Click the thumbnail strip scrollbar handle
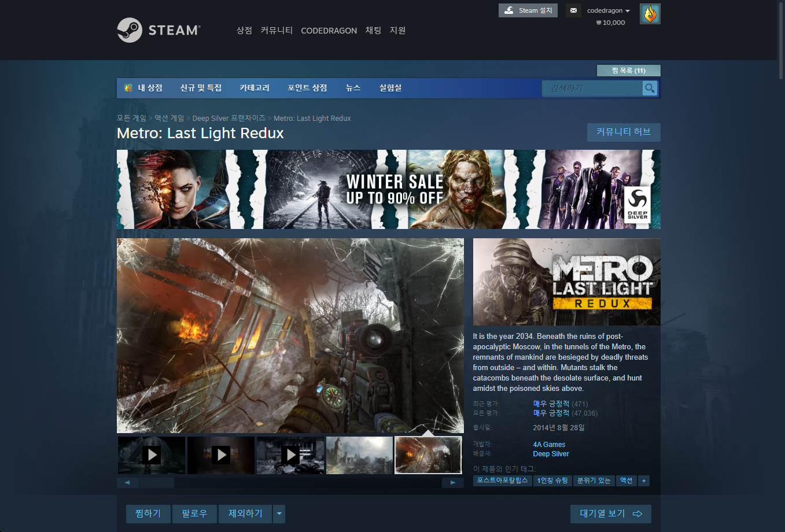The width and height of the screenshot is (785, 532). 157,482
